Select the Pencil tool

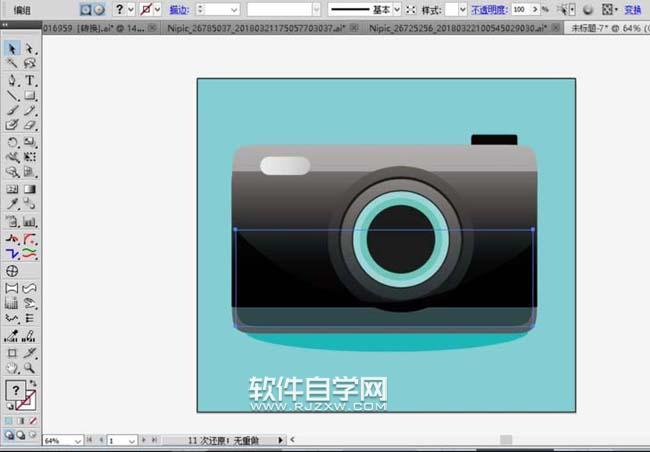[x=29, y=110]
